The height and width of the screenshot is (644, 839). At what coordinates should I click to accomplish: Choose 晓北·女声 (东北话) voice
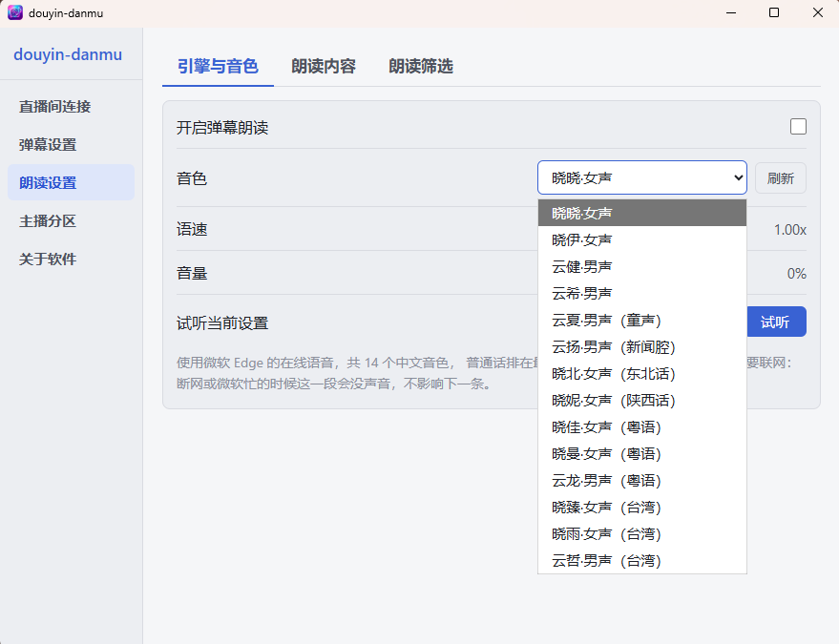coord(641,373)
